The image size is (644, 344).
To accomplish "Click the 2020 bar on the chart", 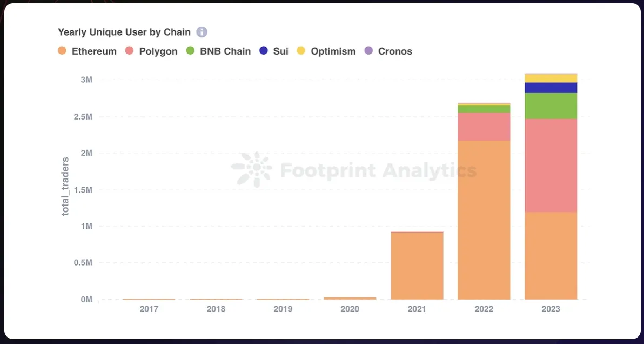I will 350,298.
